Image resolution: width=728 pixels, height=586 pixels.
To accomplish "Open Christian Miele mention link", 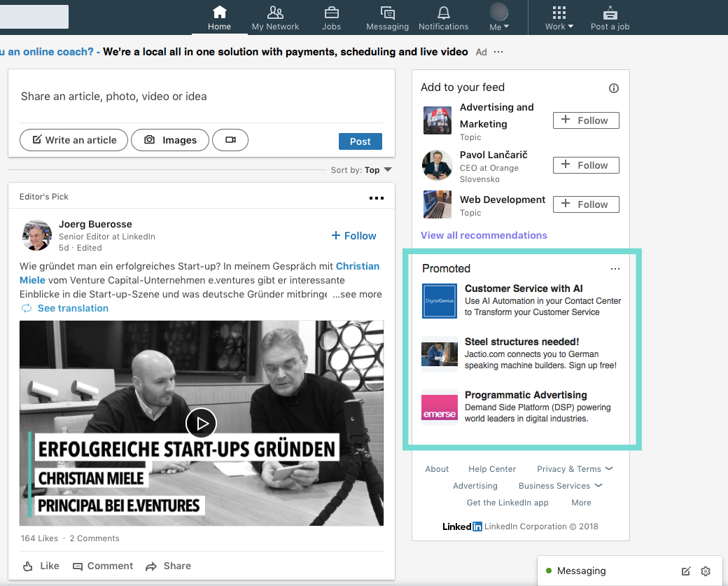I will pos(199,273).
